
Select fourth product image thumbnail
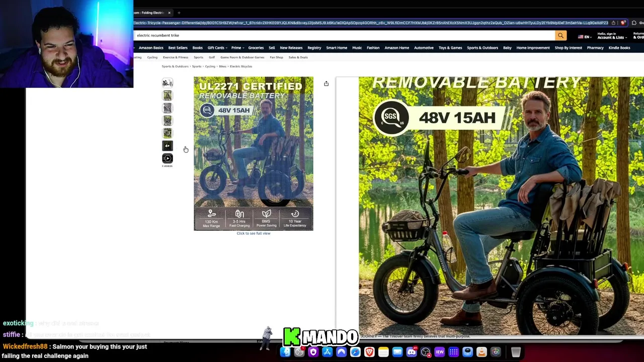coord(168,121)
